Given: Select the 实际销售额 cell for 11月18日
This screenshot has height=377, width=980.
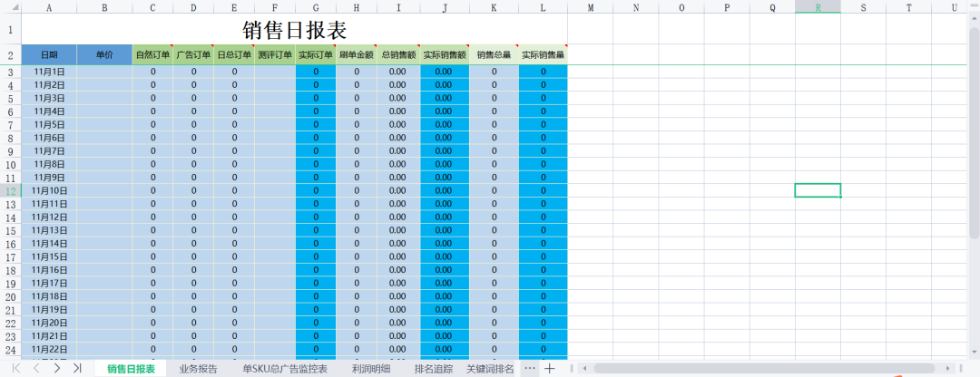Looking at the screenshot, I should coord(445,295).
